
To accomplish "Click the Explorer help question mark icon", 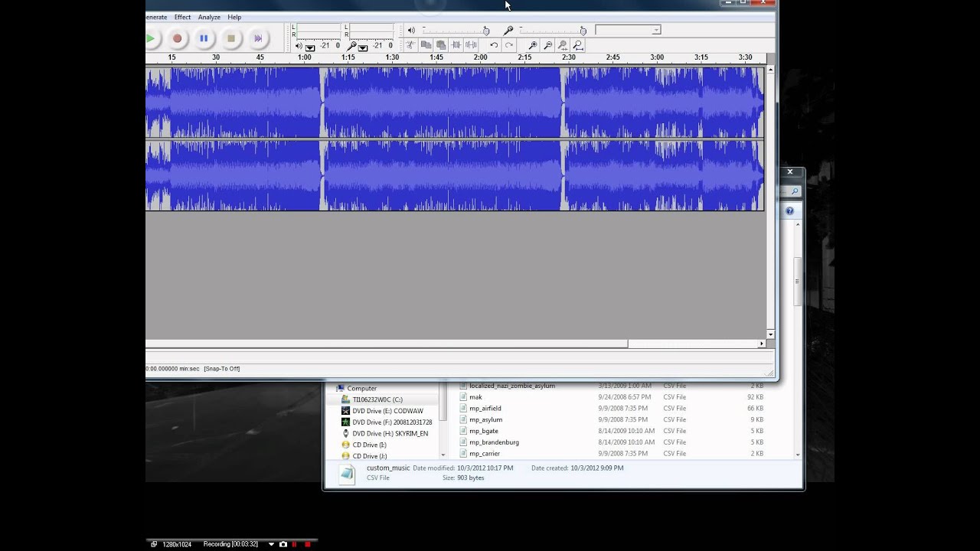I will pyautogui.click(x=789, y=210).
